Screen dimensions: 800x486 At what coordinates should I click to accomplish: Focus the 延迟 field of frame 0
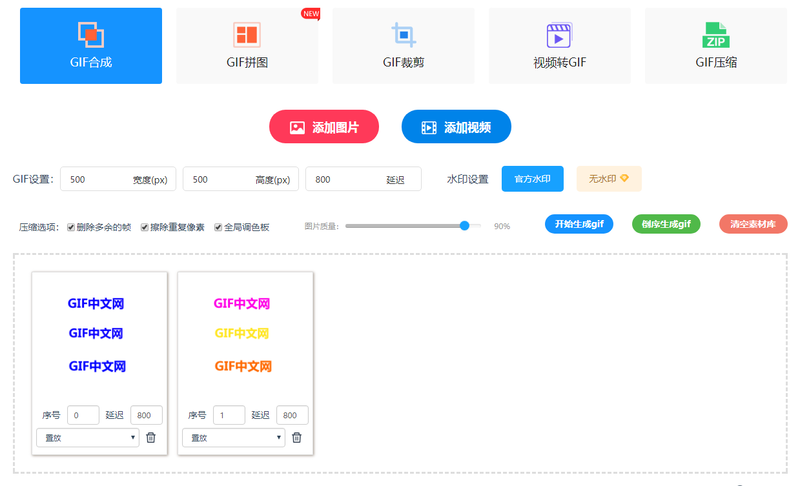[146, 415]
